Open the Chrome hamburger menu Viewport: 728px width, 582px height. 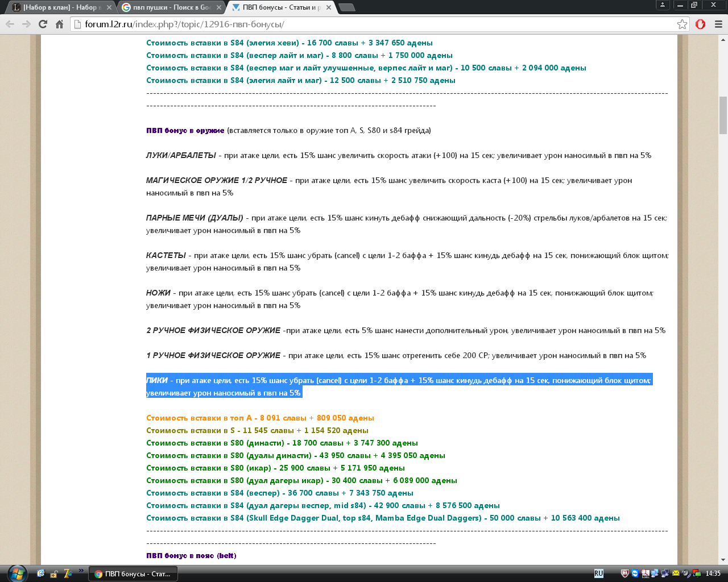pos(718,24)
